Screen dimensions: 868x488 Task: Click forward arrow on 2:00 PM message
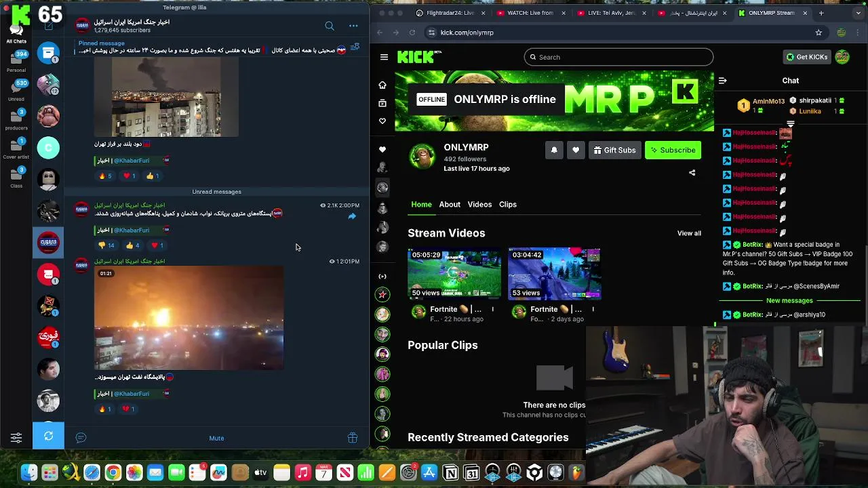(352, 216)
